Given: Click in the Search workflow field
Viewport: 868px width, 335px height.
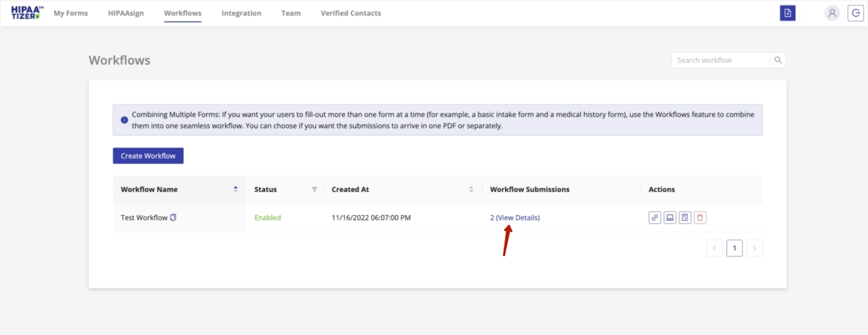Looking at the screenshot, I should 721,60.
